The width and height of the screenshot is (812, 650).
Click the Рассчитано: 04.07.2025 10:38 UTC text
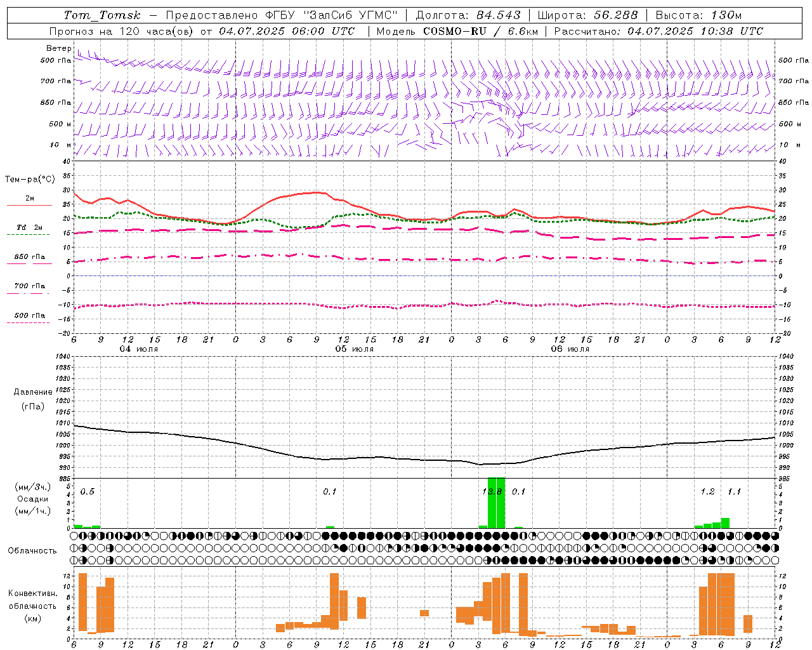coord(658,31)
